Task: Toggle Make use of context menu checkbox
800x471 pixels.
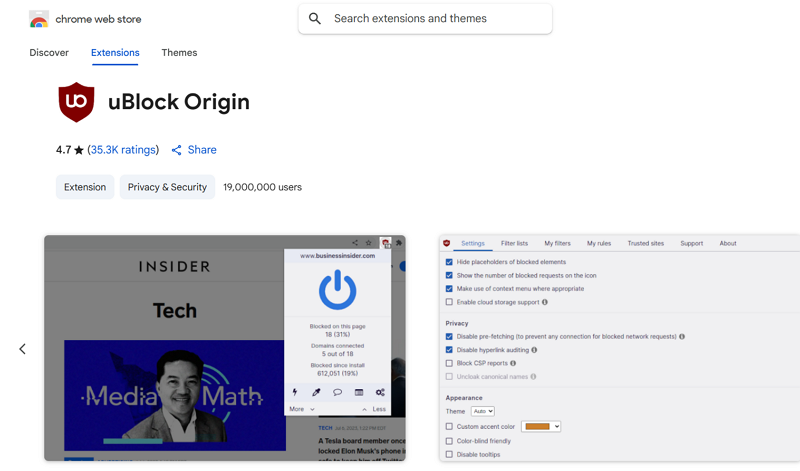Action: point(449,289)
